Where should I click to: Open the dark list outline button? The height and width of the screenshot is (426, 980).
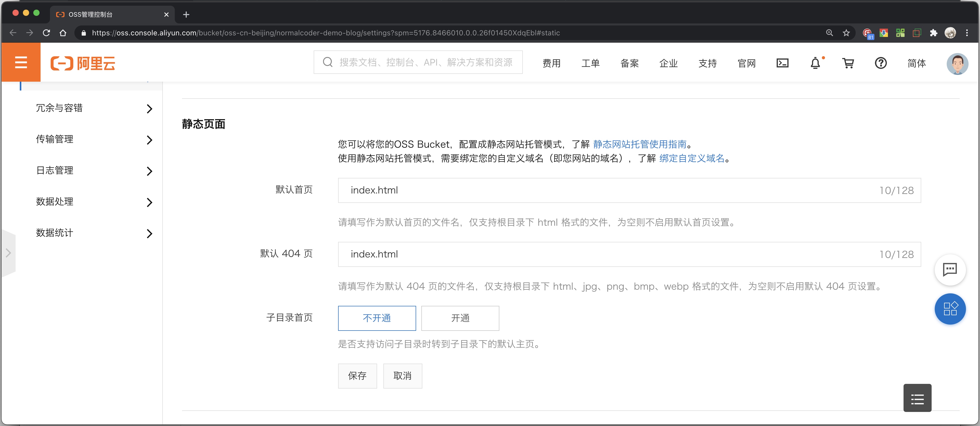point(917,398)
